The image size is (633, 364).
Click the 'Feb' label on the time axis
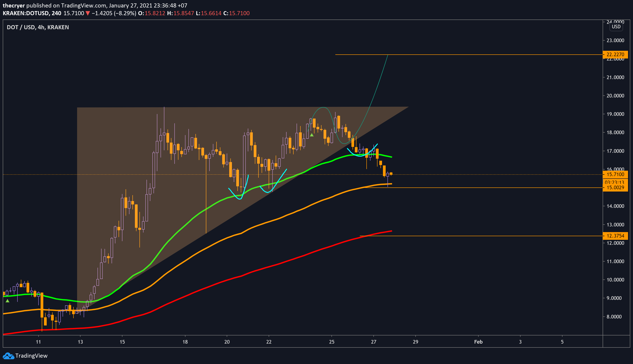[478, 342]
